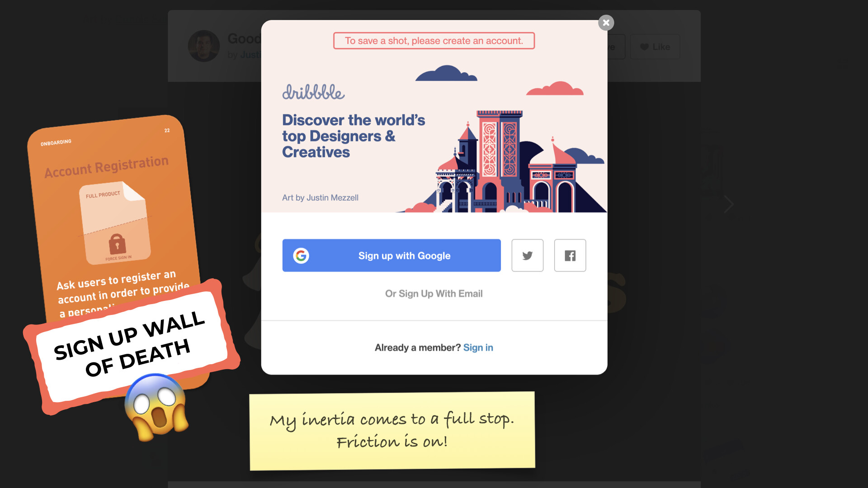Viewport: 868px width, 488px height.
Task: Open Art by Justin Mezzell credit
Action: pyautogui.click(x=320, y=197)
